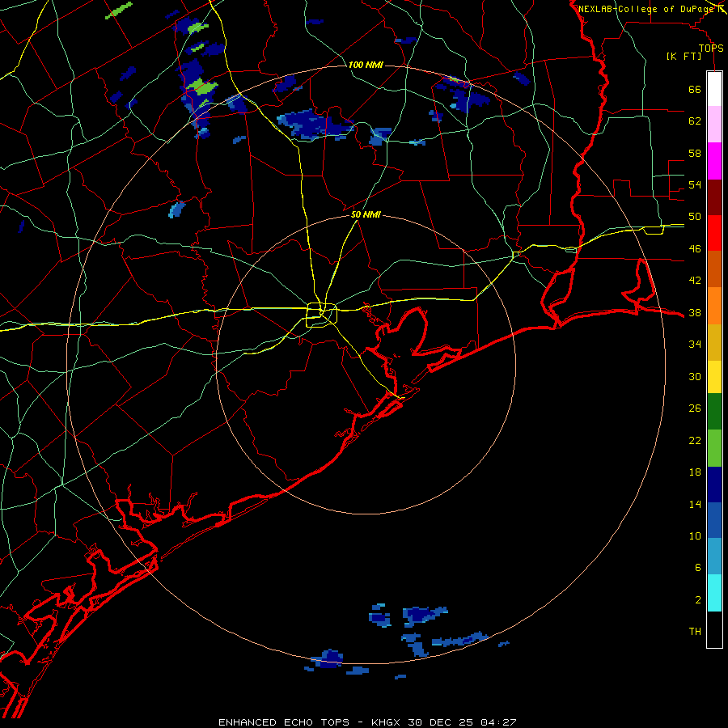
Task: Select the magenta swatch in the tops legend
Action: [714, 161]
